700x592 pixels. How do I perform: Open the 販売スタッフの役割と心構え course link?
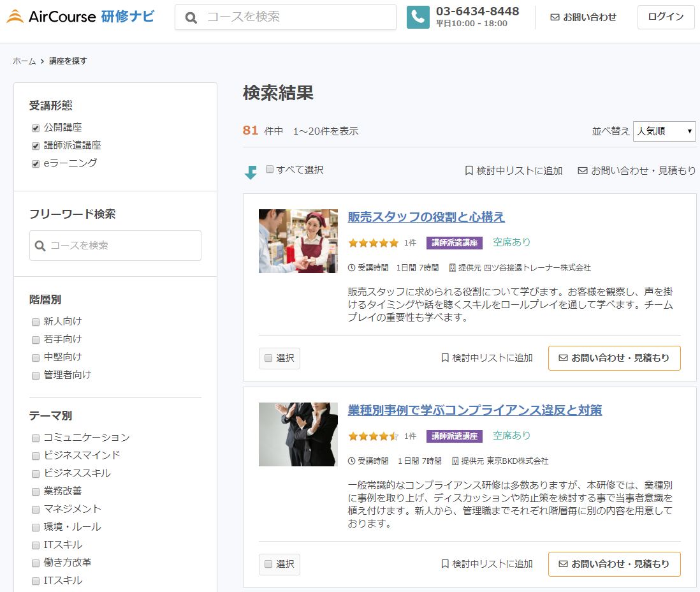[427, 217]
